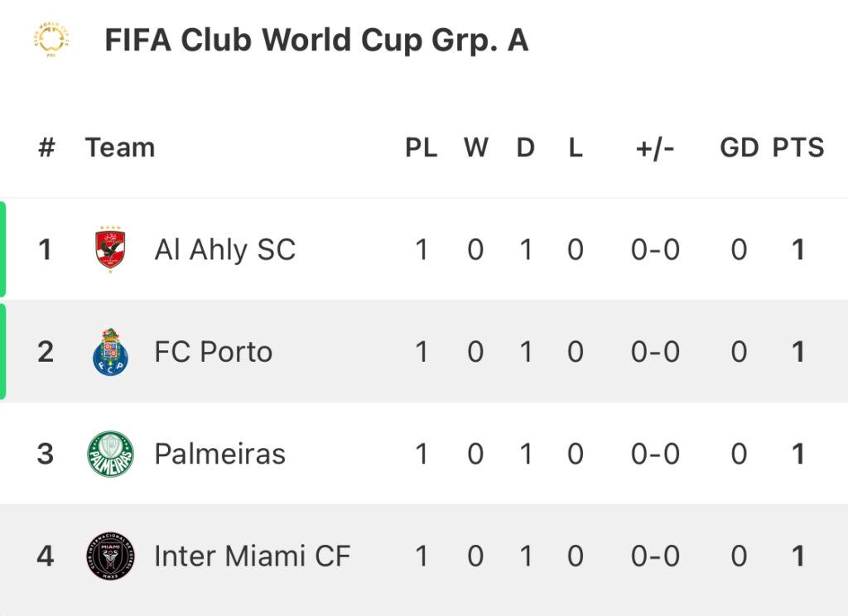Viewport: 848px width, 616px height.
Task: View FC Porto team page
Action: coord(213,352)
